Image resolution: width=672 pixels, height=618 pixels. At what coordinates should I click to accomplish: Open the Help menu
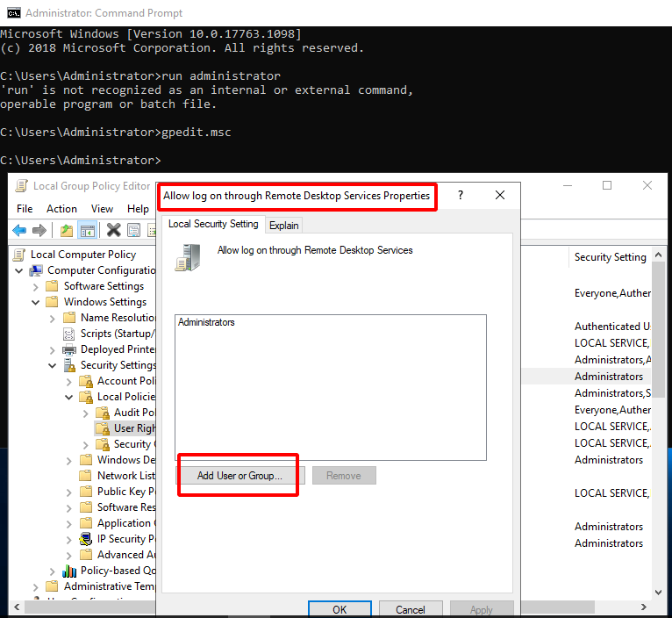pyautogui.click(x=138, y=209)
